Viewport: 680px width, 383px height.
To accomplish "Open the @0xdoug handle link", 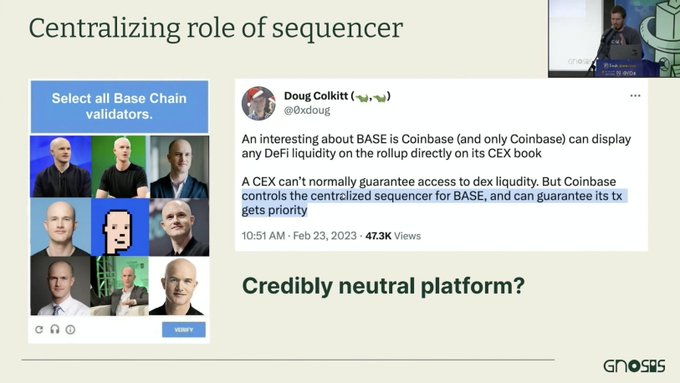I will [307, 111].
